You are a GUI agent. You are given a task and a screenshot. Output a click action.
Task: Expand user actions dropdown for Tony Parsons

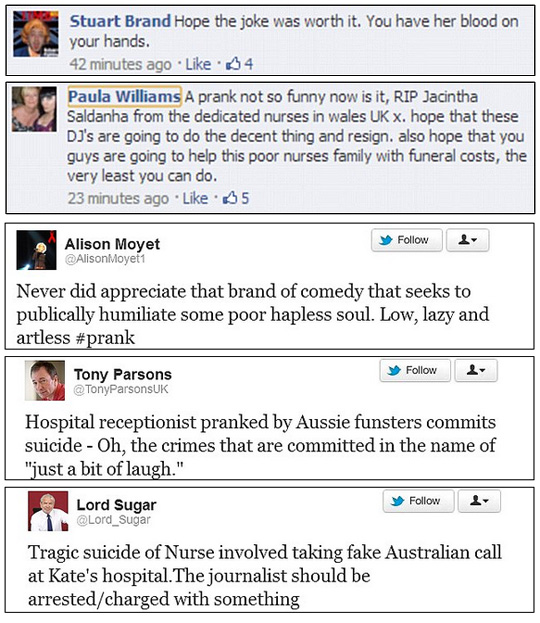476,370
